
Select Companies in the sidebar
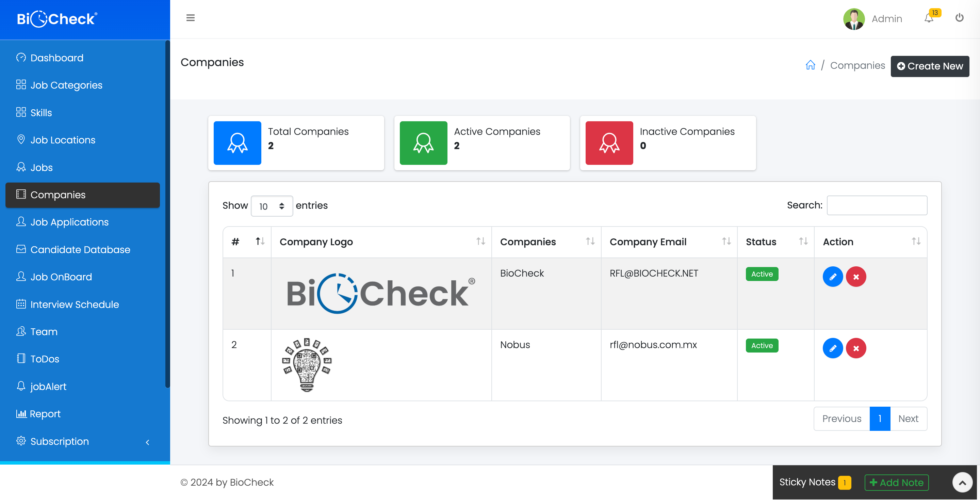click(83, 195)
